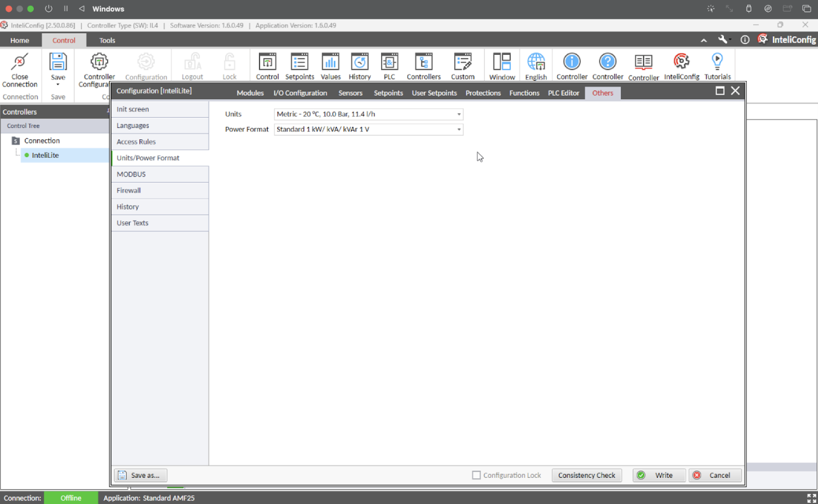This screenshot has height=504, width=818.
Task: Expand the Units dropdown
Action: (458, 114)
